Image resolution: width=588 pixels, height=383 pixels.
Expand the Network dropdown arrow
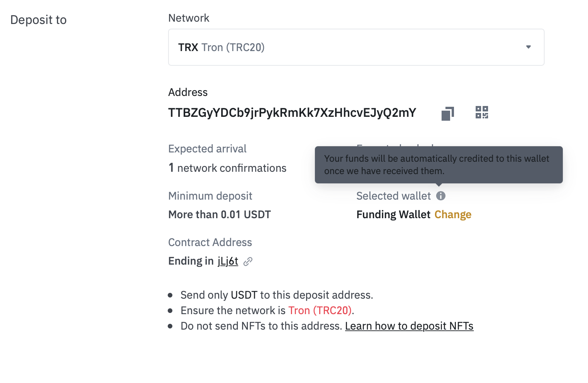[x=528, y=47]
